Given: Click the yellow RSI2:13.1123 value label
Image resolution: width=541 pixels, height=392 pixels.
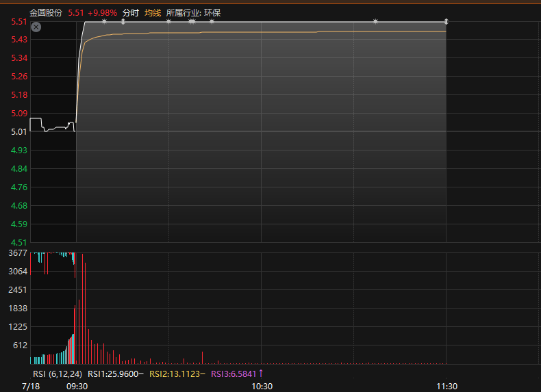Looking at the screenshot, I should (175, 374).
